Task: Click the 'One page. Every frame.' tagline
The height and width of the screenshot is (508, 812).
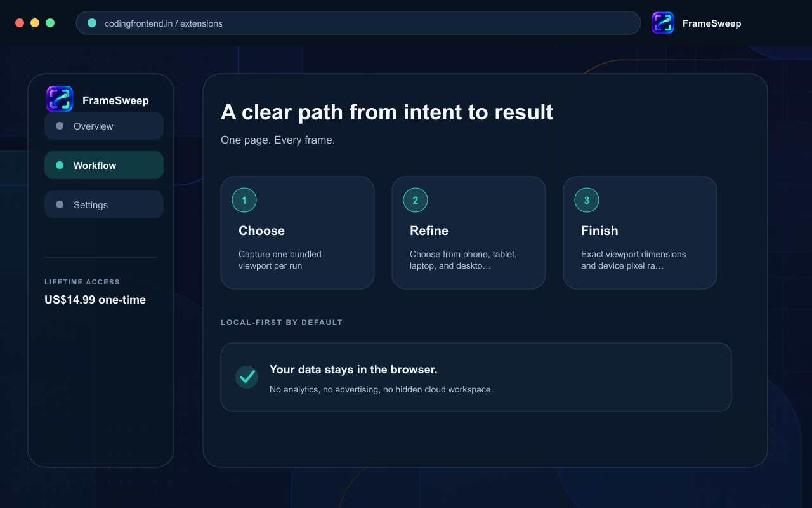Action: 278,140
